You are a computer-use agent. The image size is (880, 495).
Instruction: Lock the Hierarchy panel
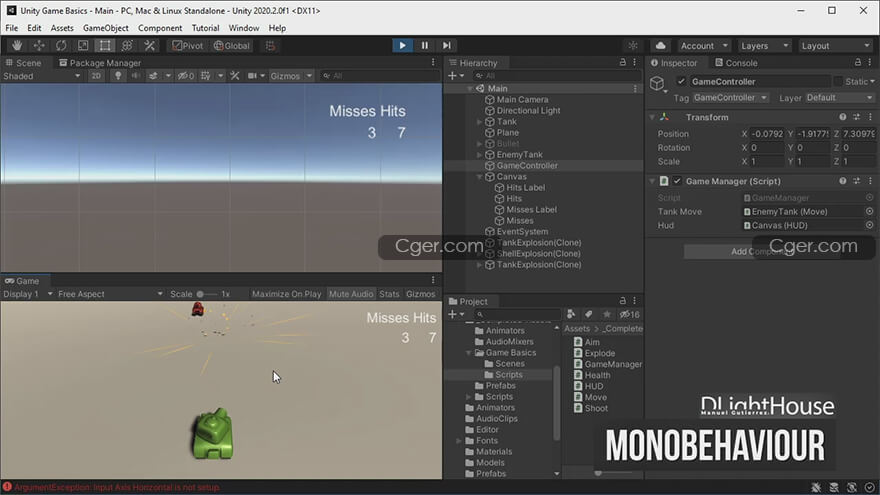[x=622, y=62]
